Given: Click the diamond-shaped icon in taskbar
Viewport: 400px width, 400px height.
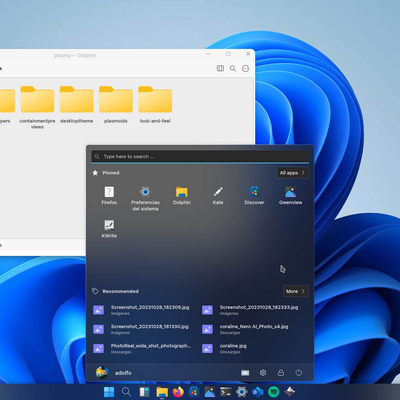Looking at the screenshot, I should (289, 392).
